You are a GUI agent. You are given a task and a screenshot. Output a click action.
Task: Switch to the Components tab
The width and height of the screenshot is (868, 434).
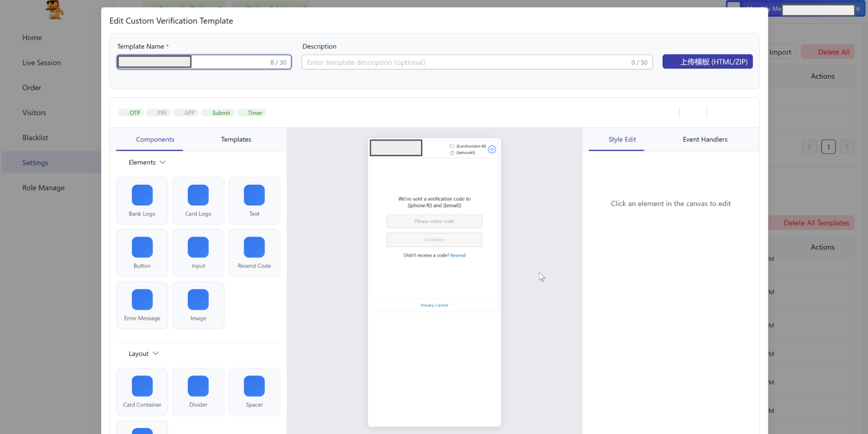pyautogui.click(x=155, y=140)
